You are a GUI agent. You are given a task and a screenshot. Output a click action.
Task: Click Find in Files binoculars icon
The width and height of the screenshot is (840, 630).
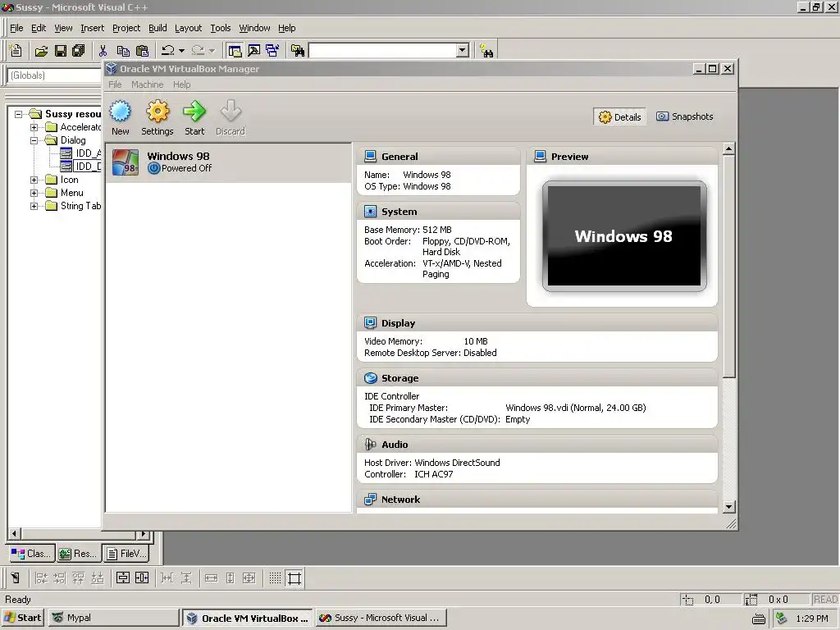pos(297,51)
